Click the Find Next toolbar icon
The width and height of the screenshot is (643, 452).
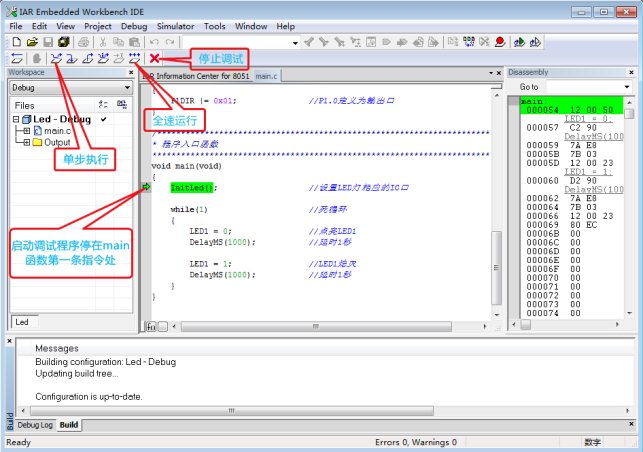324,42
